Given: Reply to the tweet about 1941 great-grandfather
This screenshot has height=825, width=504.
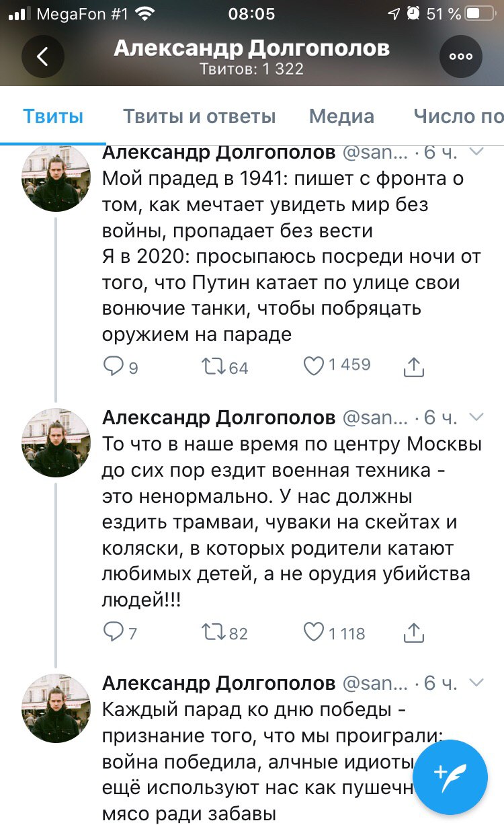Looking at the screenshot, I should click(112, 366).
